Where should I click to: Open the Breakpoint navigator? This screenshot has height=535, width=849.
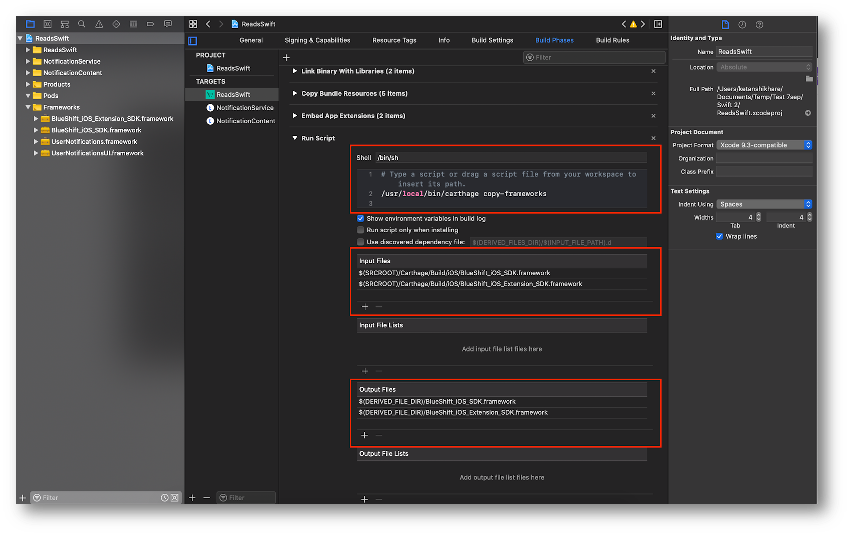pos(151,24)
